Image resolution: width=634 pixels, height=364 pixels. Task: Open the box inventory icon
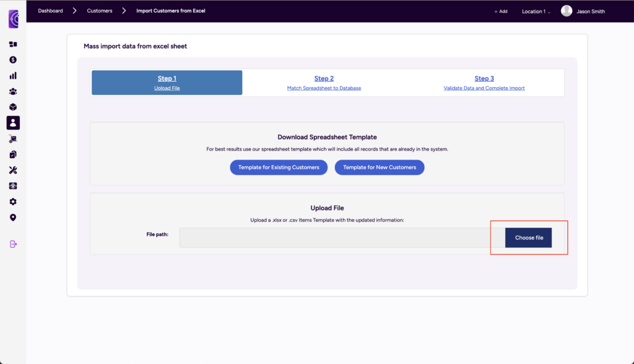point(13,107)
